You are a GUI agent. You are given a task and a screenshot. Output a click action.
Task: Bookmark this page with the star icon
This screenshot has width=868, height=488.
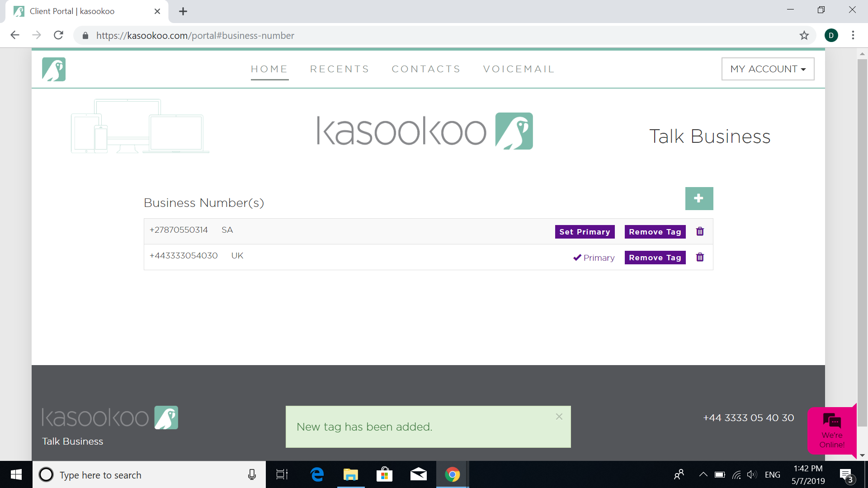(x=804, y=35)
